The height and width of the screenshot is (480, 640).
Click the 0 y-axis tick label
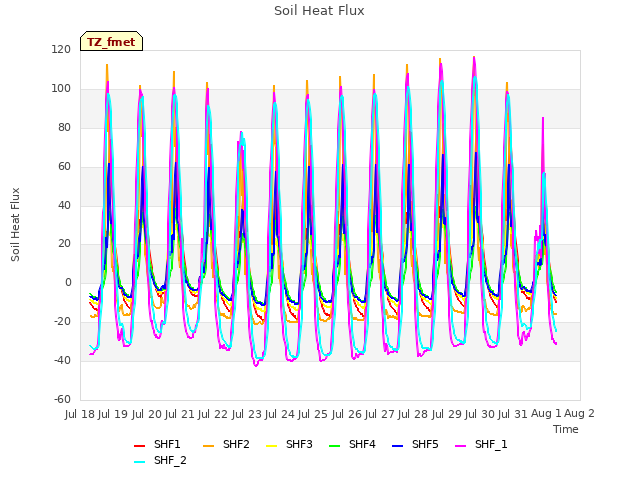[x=68, y=282]
